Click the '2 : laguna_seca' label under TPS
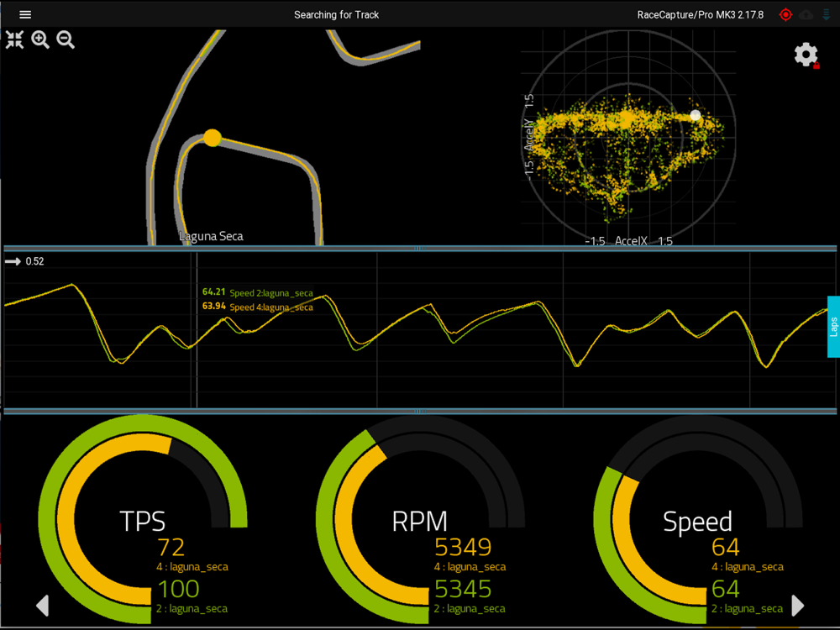The image size is (840, 630). (192, 608)
